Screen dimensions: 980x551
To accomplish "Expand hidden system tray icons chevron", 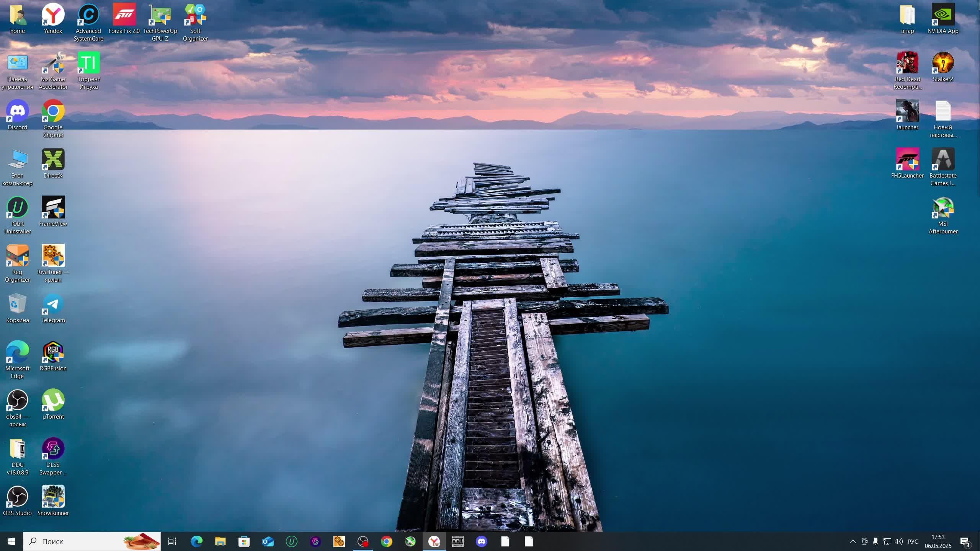I will tap(853, 541).
